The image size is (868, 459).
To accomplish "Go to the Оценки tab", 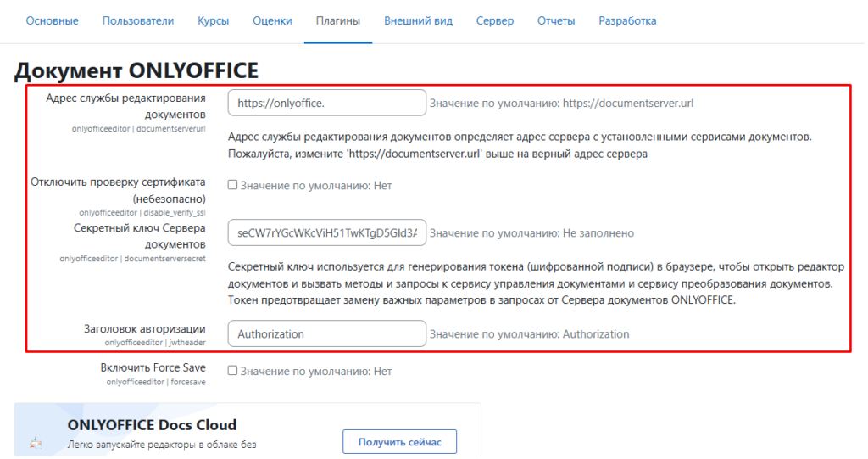I will (272, 21).
